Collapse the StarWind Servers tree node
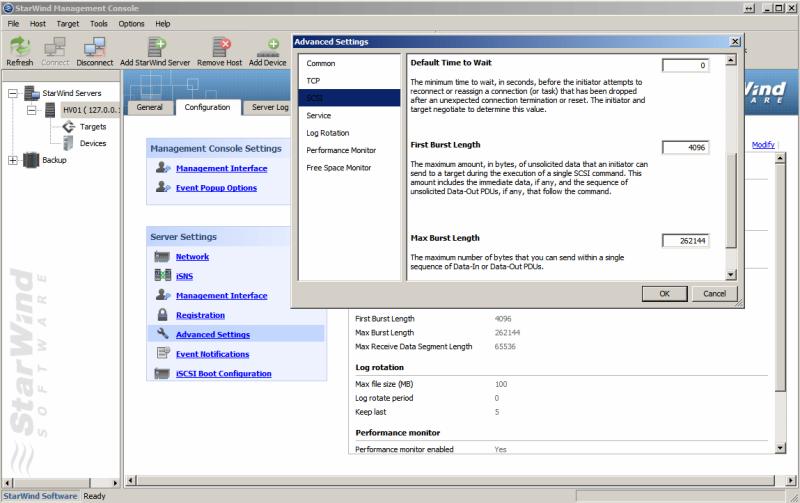The image size is (800, 503). coord(13,93)
